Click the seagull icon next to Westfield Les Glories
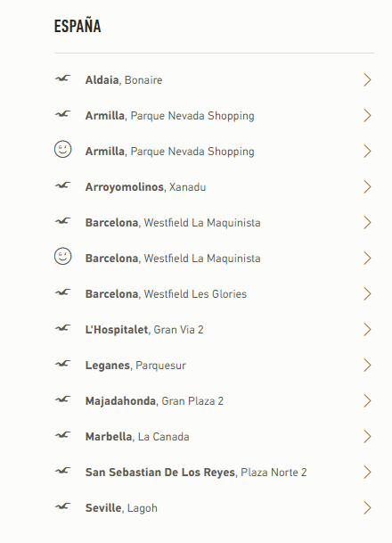This screenshot has width=392, height=543. point(62,292)
